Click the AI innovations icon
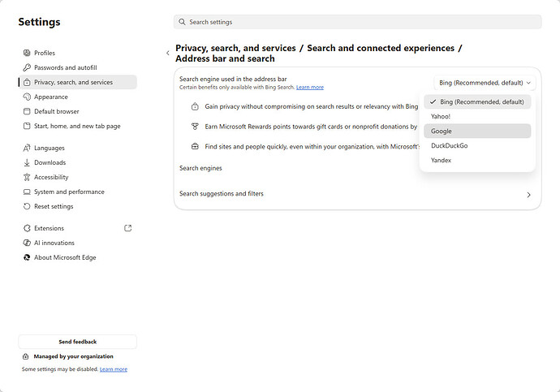This screenshot has width=560, height=392. tap(27, 243)
